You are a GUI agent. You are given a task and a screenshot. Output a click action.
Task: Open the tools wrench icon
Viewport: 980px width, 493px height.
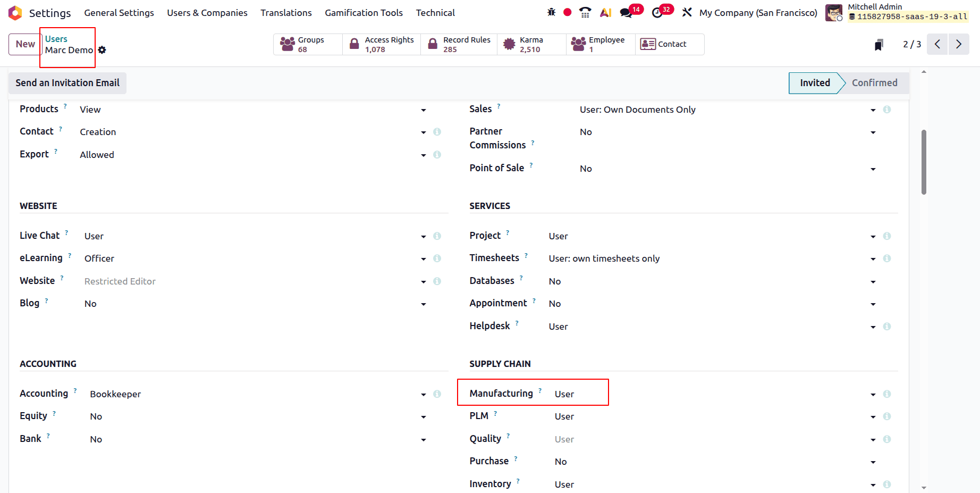[x=687, y=12]
